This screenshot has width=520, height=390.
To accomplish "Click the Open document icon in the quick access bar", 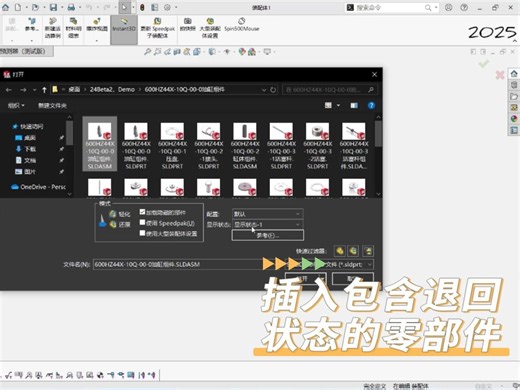I will coord(36,7).
